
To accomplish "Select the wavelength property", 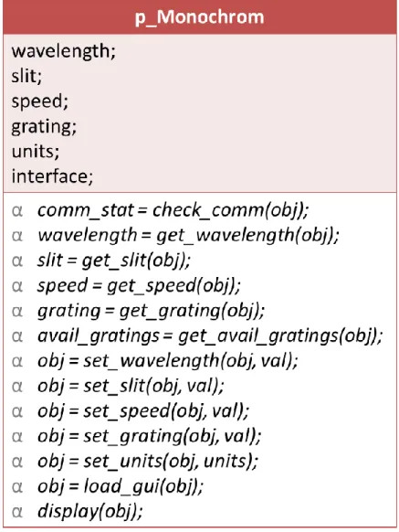I will [x=63, y=52].
